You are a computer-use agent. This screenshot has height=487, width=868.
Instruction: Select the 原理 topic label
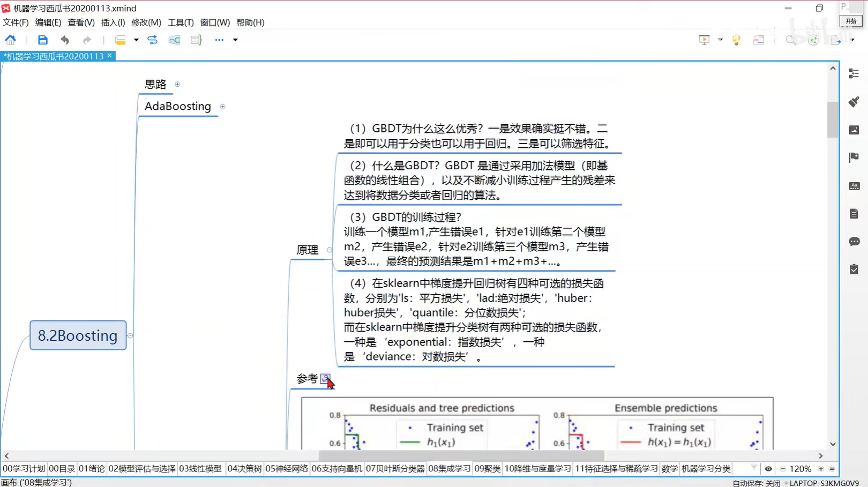[308, 250]
